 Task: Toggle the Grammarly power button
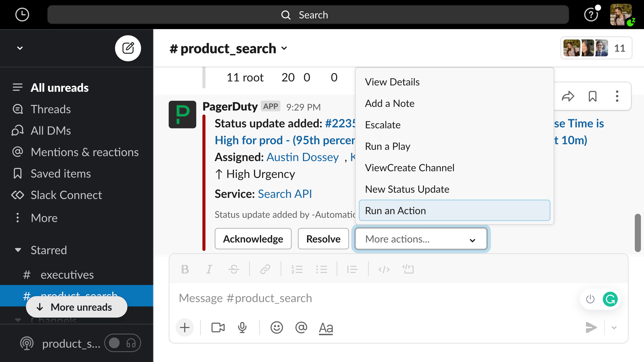590,299
